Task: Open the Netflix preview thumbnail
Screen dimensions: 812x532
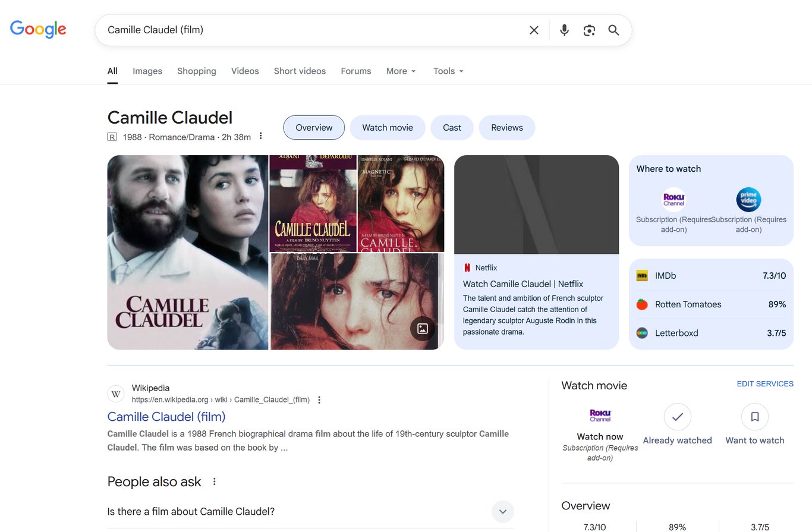Action: tap(536, 204)
